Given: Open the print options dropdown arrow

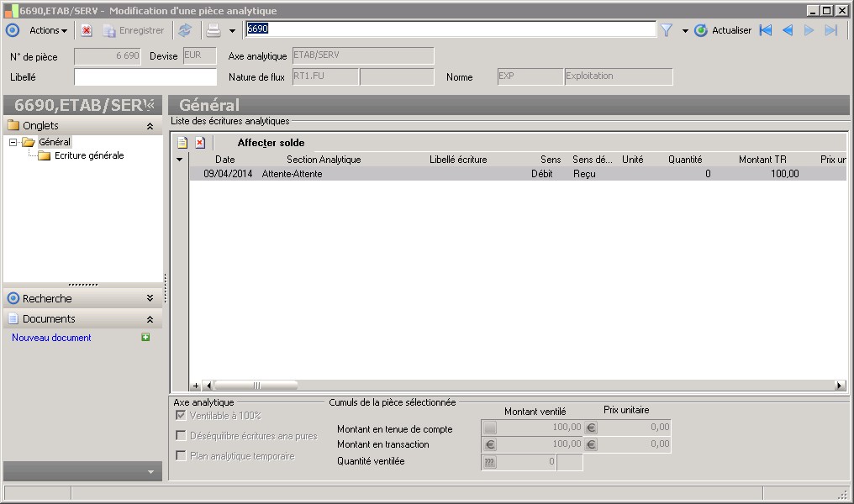Looking at the screenshot, I should coord(232,31).
